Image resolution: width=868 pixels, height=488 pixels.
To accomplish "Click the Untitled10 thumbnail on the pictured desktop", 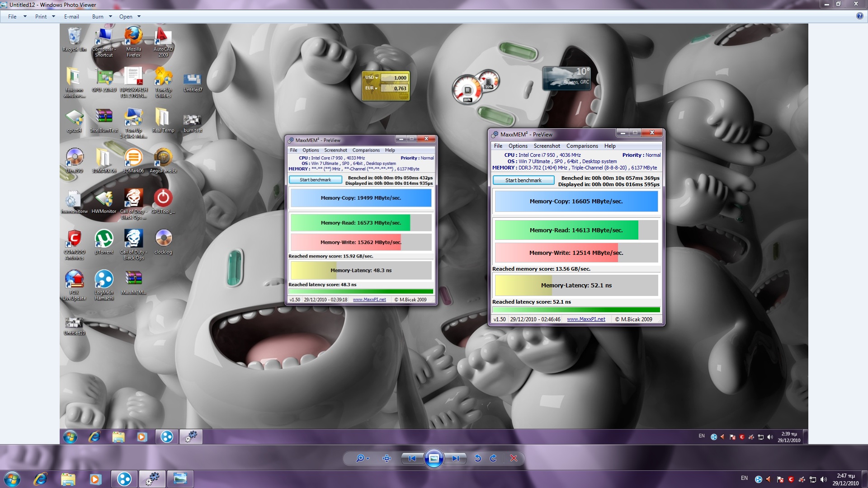I will [x=74, y=326].
